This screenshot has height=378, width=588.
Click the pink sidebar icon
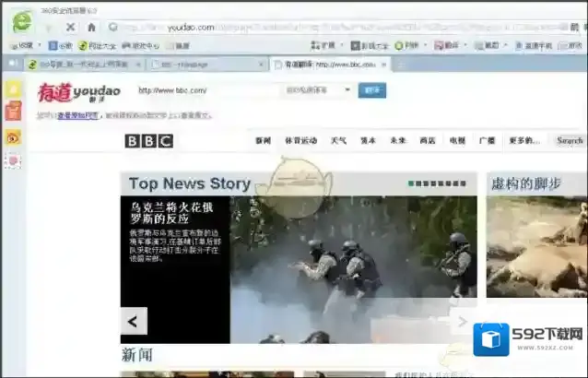[13, 160]
